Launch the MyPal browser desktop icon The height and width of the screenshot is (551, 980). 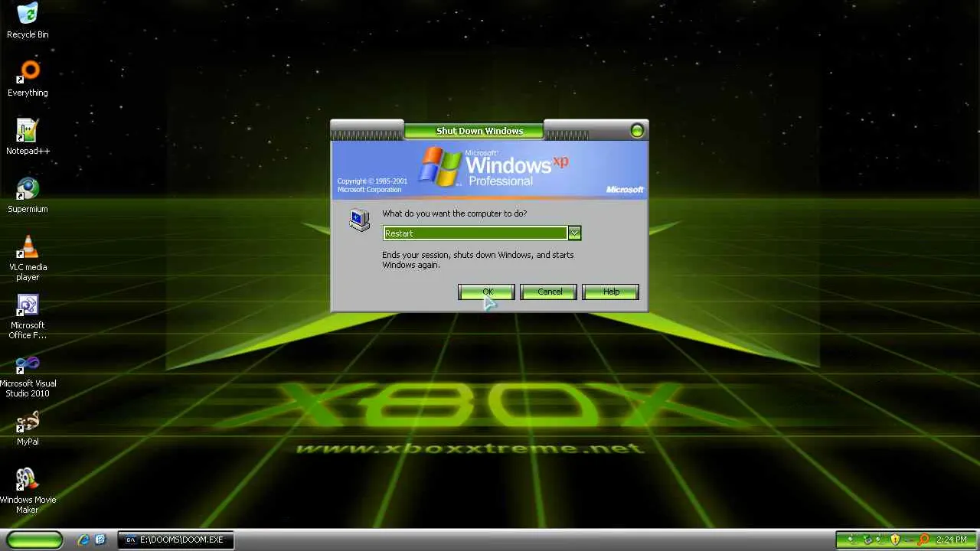(28, 428)
